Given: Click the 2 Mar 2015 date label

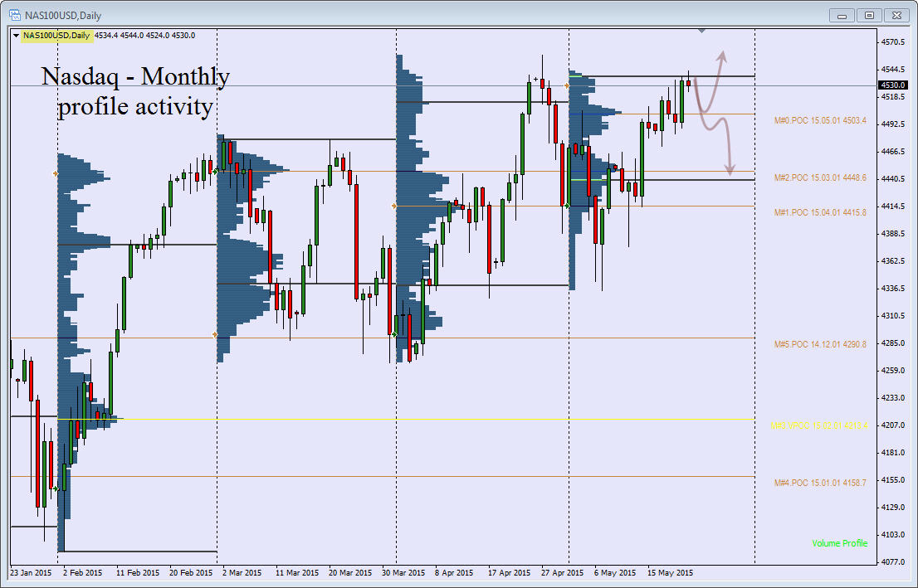Looking at the screenshot, I should coord(242,573).
